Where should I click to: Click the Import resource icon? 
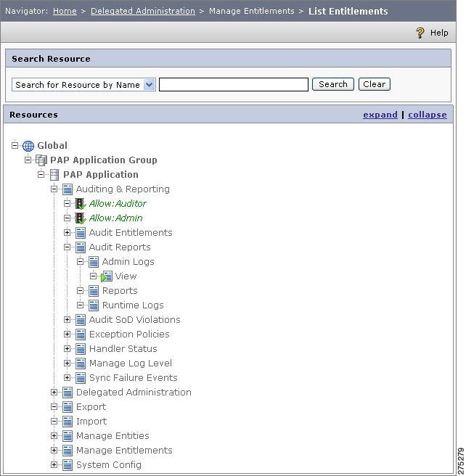[68, 422]
